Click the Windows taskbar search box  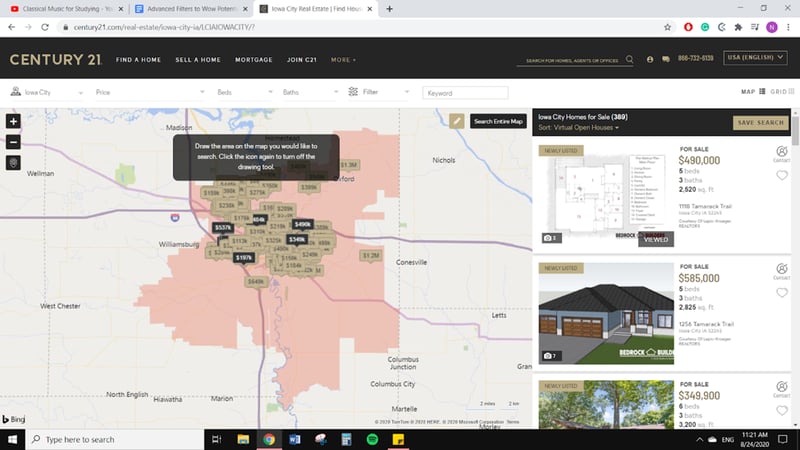(x=114, y=439)
